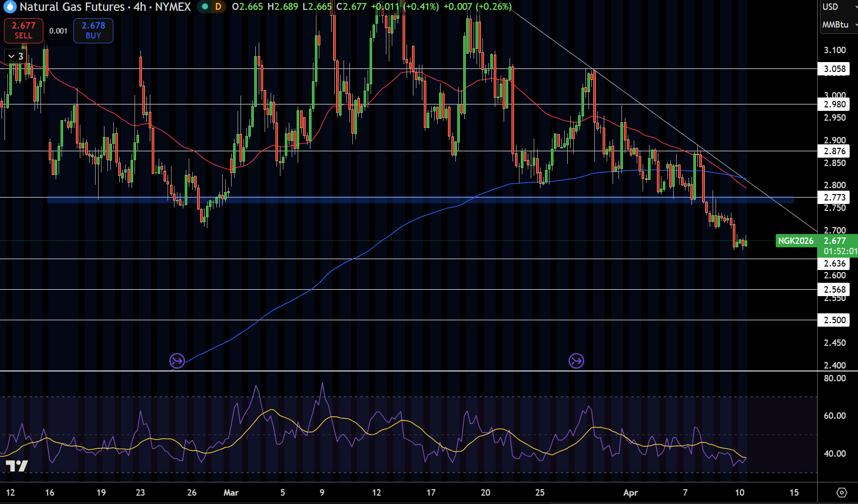Screen dimensions: 858x504
Task: Click the NGK2026 current price label
Action: pos(795,241)
